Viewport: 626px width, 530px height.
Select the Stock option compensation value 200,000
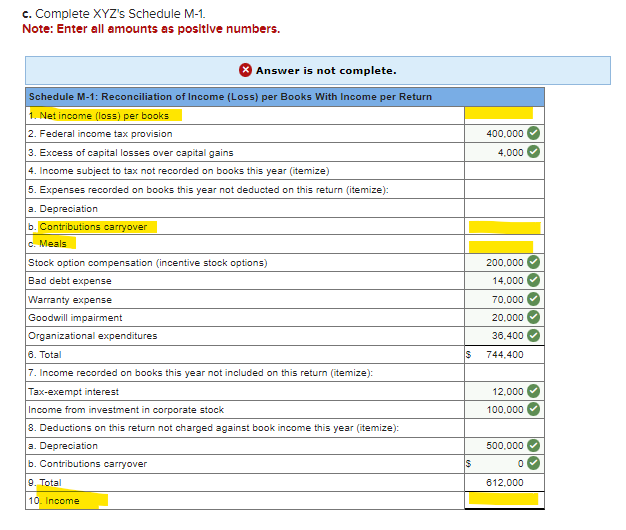pyautogui.click(x=505, y=263)
